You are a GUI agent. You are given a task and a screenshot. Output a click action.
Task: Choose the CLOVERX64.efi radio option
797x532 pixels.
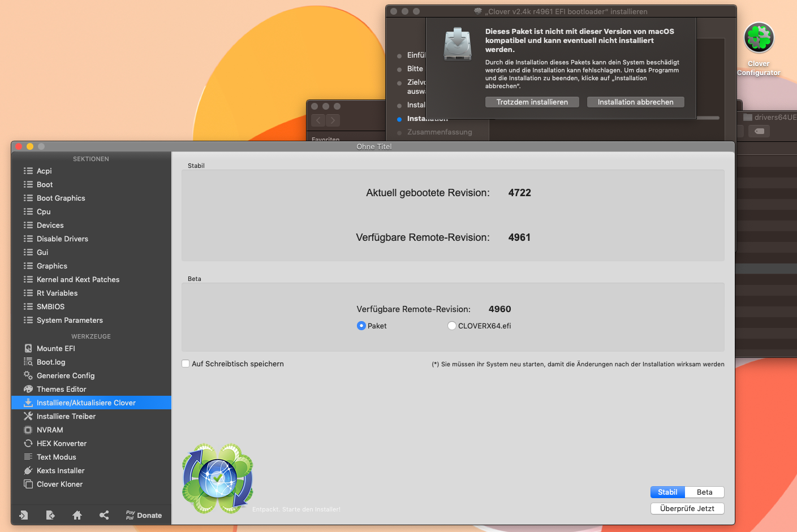tap(452, 326)
